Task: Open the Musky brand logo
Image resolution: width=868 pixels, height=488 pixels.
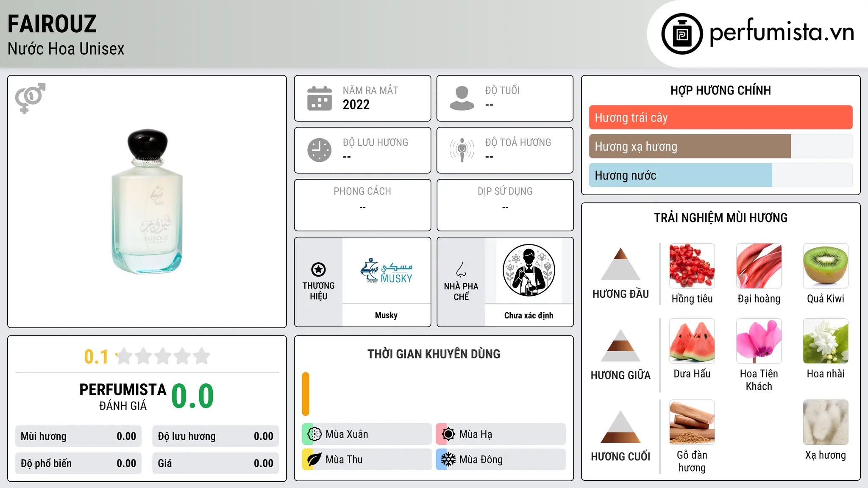Action: (386, 271)
